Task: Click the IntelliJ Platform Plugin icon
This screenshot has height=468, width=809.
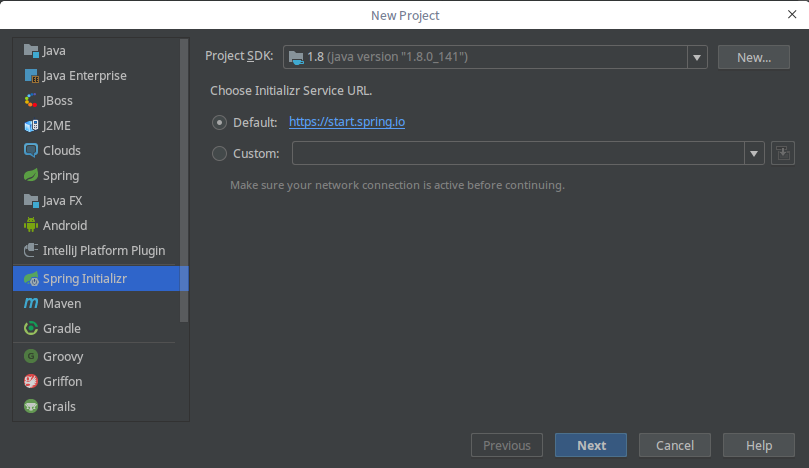Action: tap(31, 250)
